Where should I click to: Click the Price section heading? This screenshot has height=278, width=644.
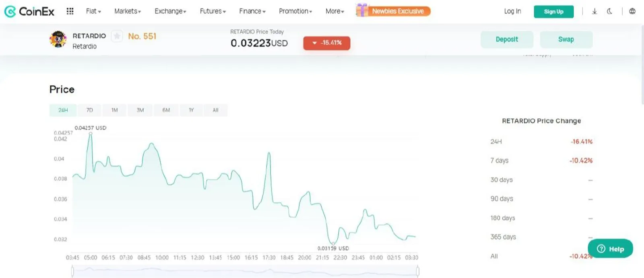point(62,89)
